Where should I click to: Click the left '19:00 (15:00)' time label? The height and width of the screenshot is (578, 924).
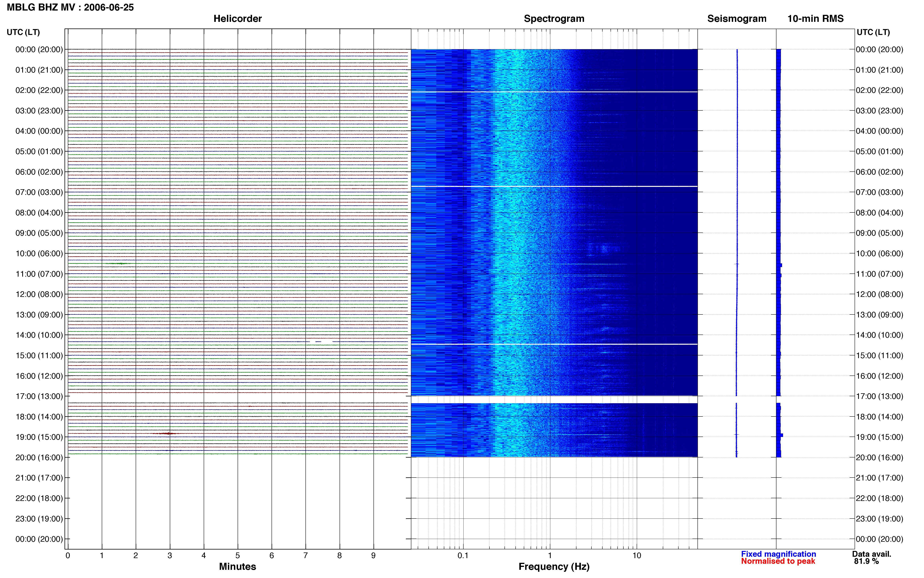[39, 437]
